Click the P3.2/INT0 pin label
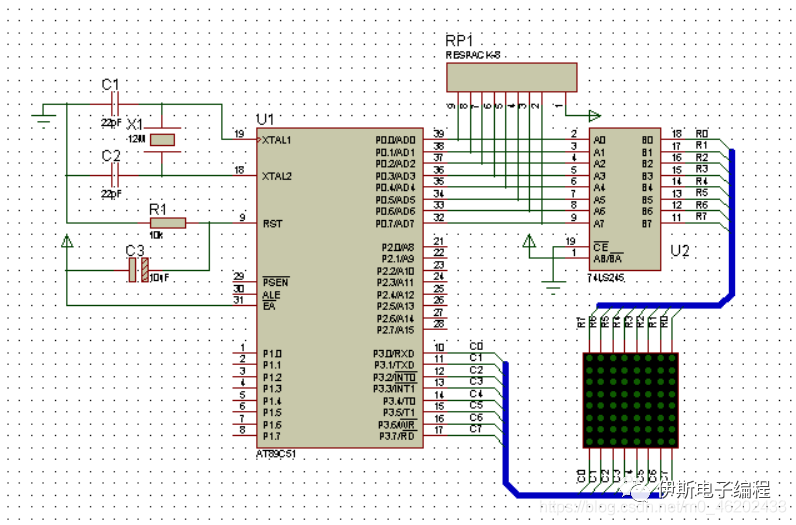This screenshot has height=525, width=796. pyautogui.click(x=395, y=377)
